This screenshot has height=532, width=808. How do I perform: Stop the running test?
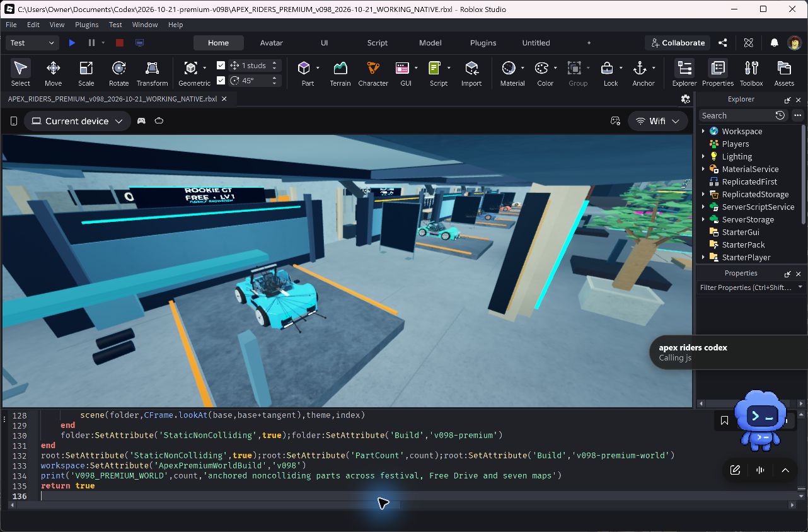point(119,43)
